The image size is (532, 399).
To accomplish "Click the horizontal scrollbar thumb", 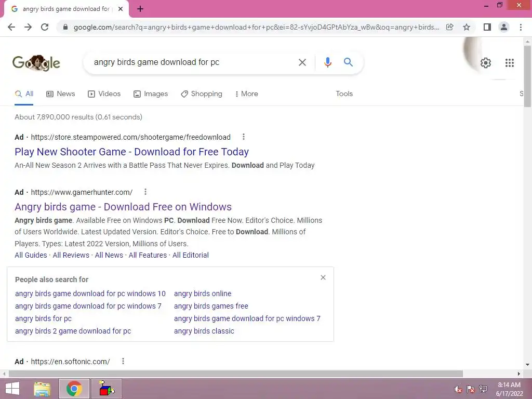I will (236, 374).
